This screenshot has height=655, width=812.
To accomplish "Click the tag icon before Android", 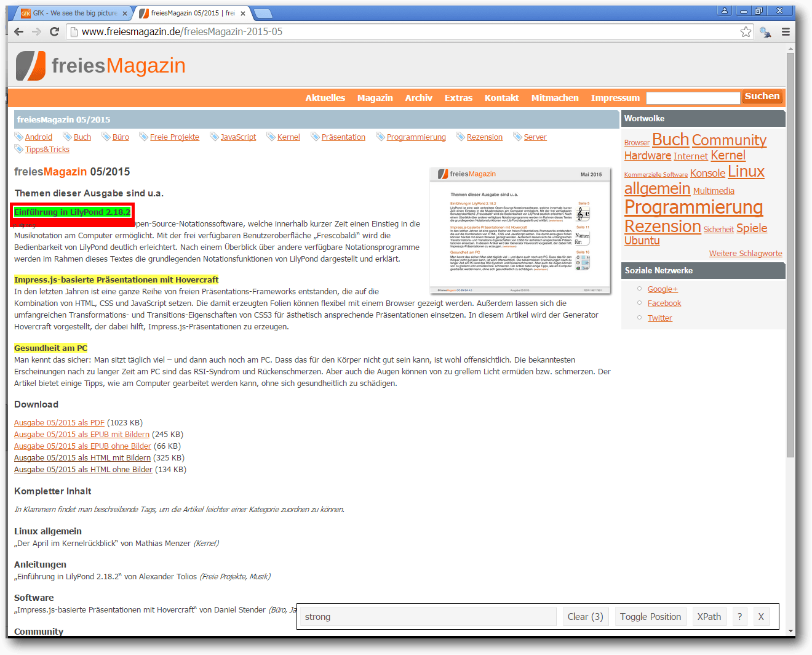I will pyautogui.click(x=19, y=137).
